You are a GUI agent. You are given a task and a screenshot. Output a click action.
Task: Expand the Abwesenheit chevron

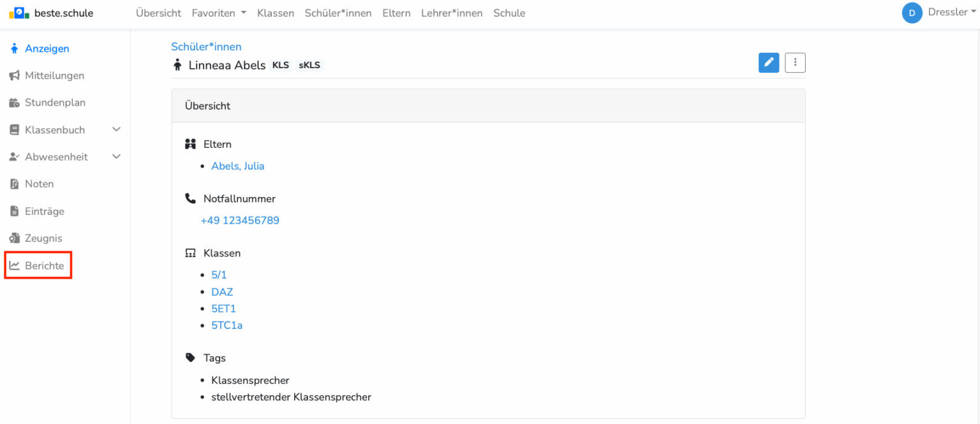coord(116,157)
